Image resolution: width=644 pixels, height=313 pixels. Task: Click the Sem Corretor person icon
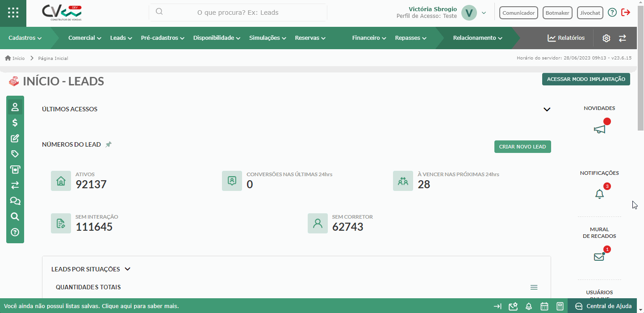point(318,223)
